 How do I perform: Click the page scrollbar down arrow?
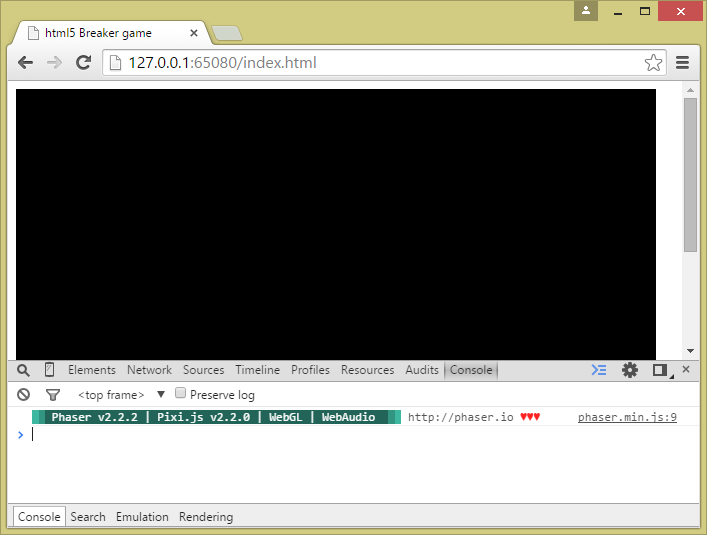(x=690, y=351)
